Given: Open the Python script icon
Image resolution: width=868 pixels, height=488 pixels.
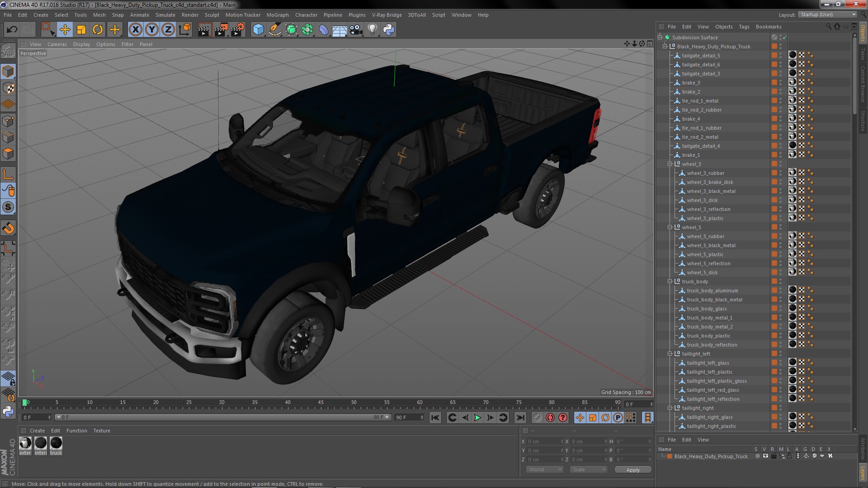Looking at the screenshot, I should [x=389, y=30].
